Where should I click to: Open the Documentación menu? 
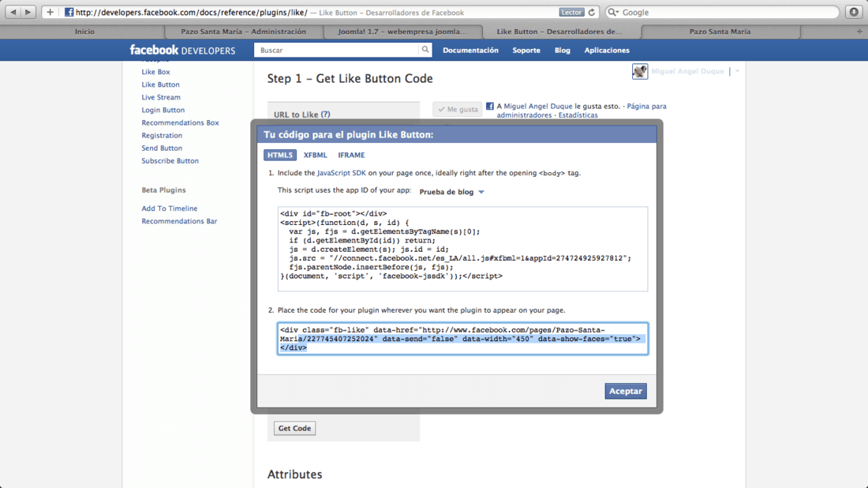tap(470, 50)
